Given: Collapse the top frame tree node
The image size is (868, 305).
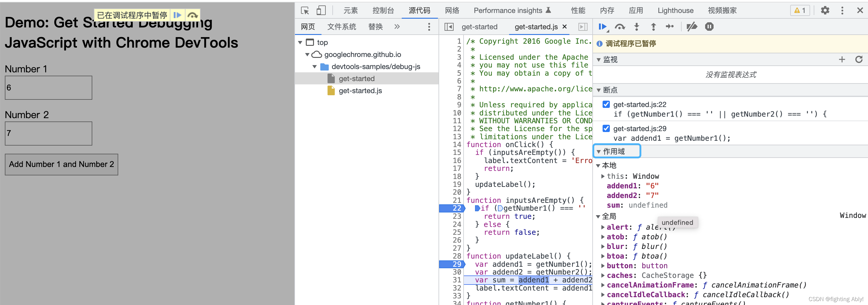Looking at the screenshot, I should point(300,42).
